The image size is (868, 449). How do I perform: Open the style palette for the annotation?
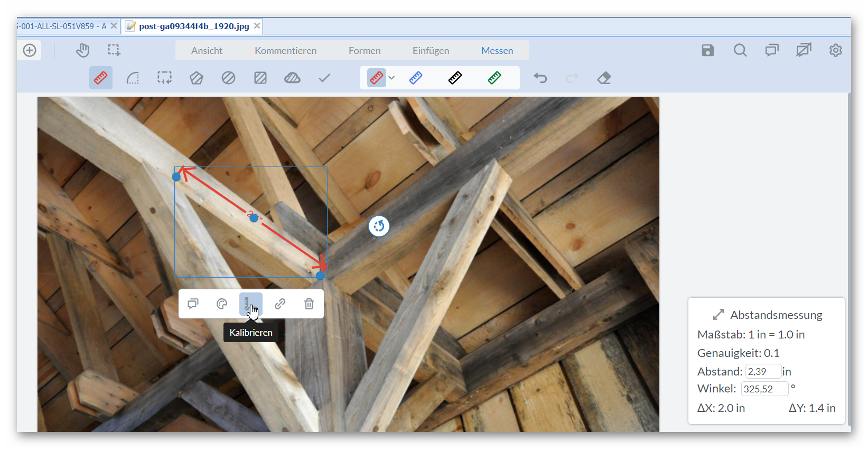[222, 304]
